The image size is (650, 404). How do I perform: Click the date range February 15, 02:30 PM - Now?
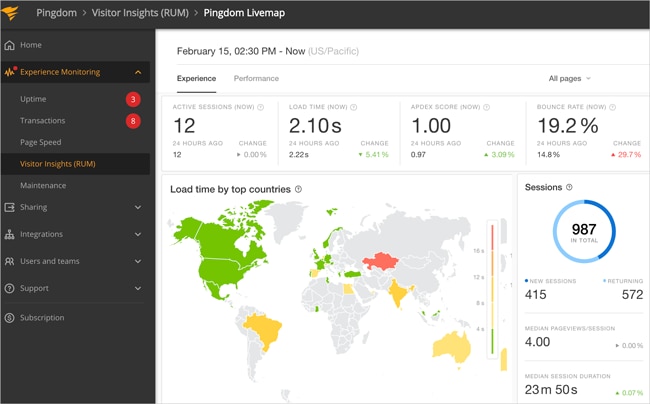(x=241, y=51)
